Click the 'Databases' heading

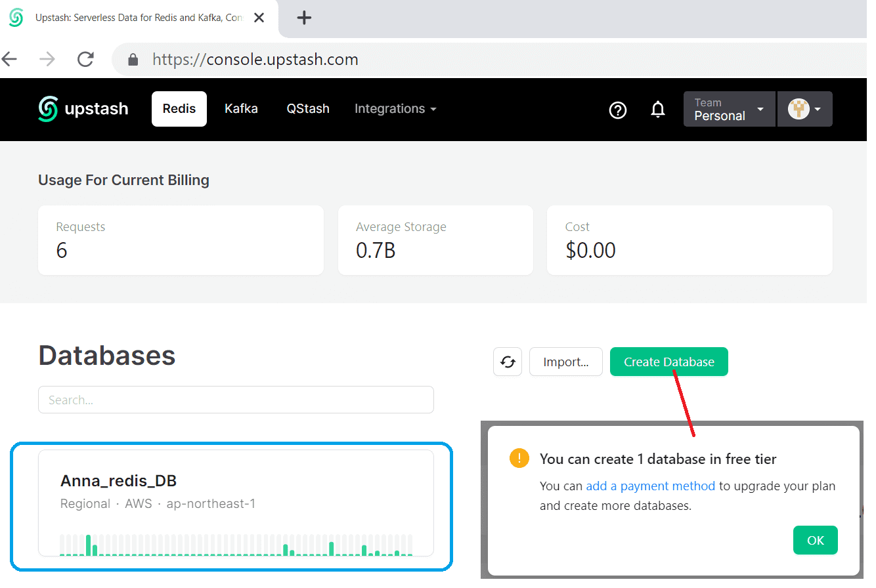point(107,356)
